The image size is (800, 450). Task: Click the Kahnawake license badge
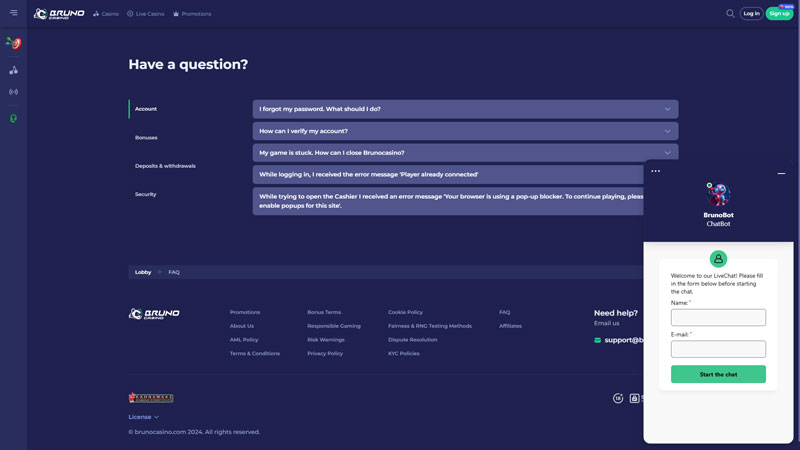tap(151, 397)
